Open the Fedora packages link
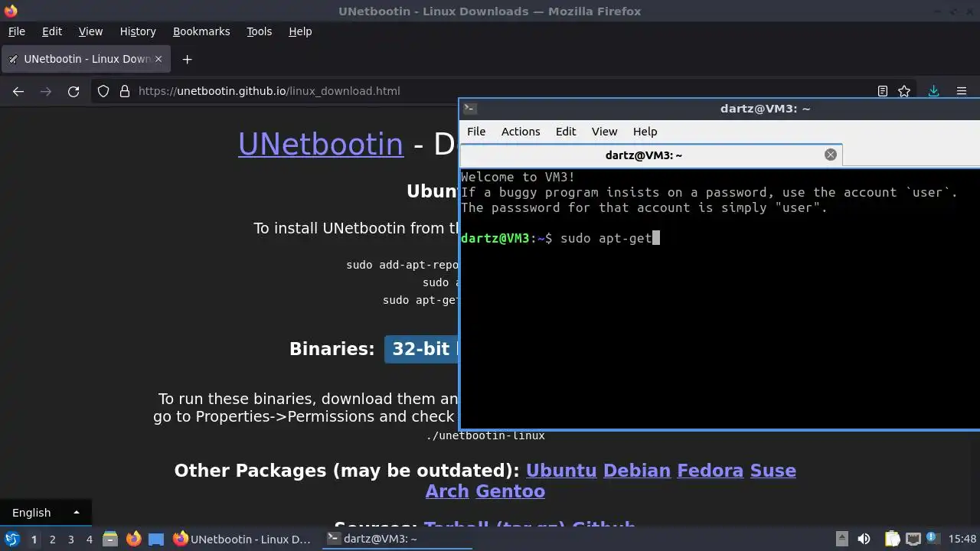Screen dimensions: 980x551 [x=710, y=471]
